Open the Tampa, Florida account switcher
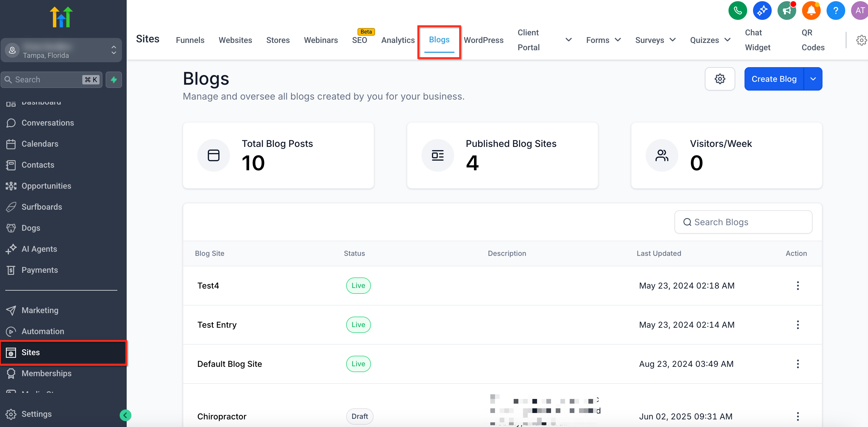Image resolution: width=868 pixels, height=427 pixels. 61,50
